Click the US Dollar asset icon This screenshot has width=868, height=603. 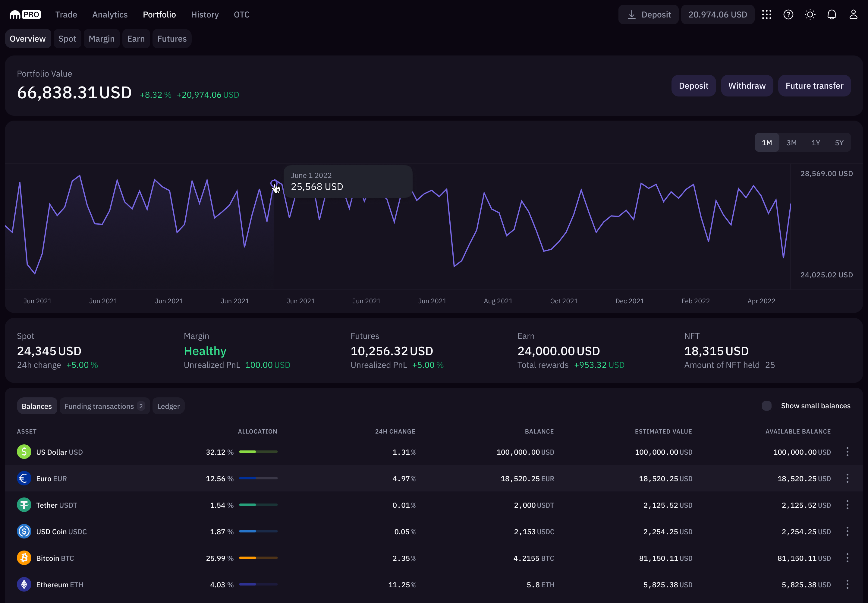click(x=24, y=452)
